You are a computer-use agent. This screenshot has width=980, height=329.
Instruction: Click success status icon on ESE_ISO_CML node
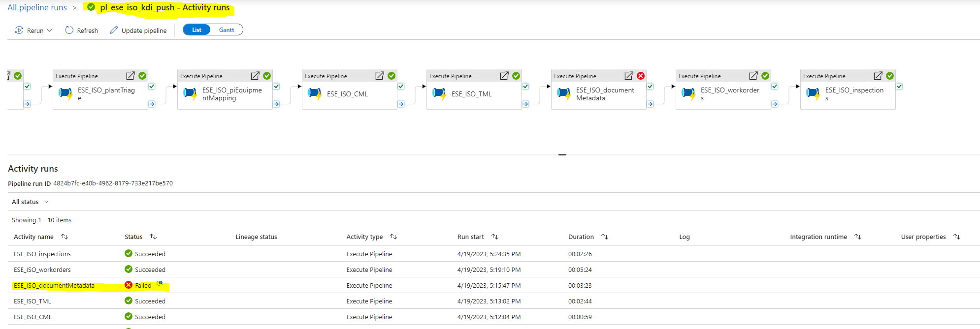[x=392, y=76]
